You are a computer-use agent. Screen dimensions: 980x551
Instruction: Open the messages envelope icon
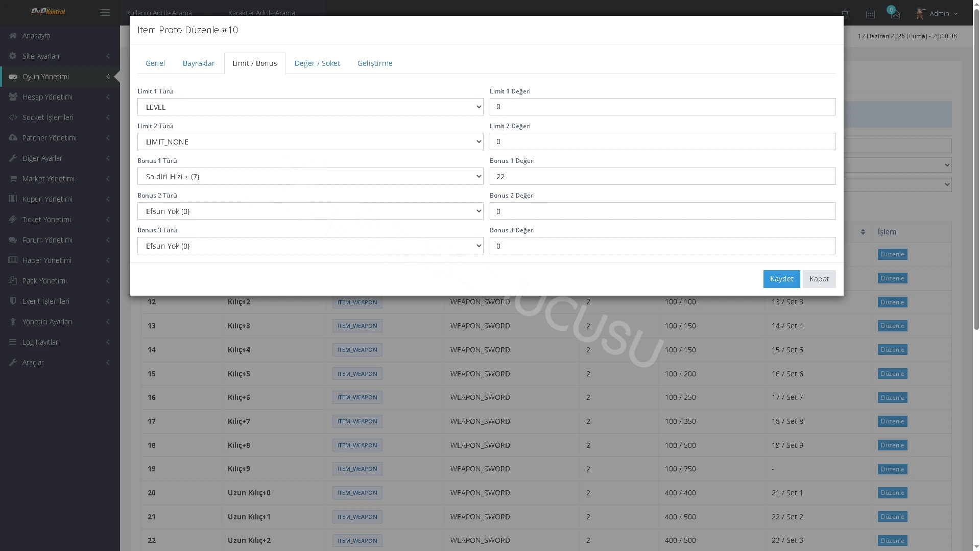895,14
